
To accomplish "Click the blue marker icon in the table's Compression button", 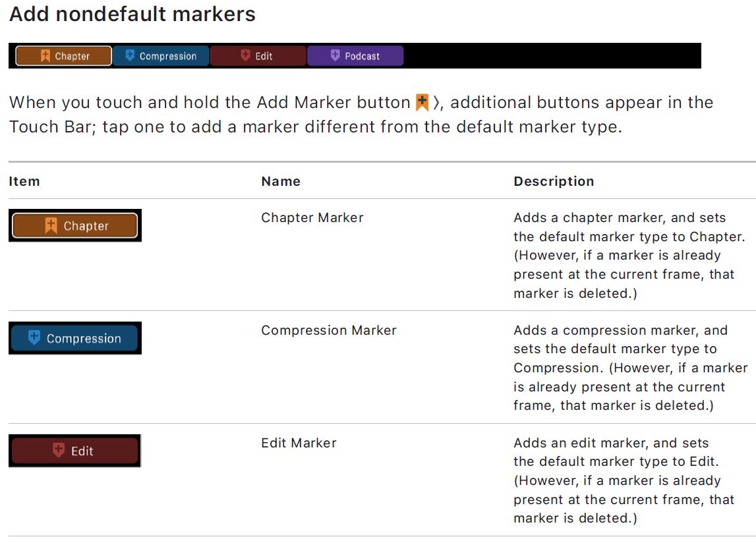I will click(34, 338).
